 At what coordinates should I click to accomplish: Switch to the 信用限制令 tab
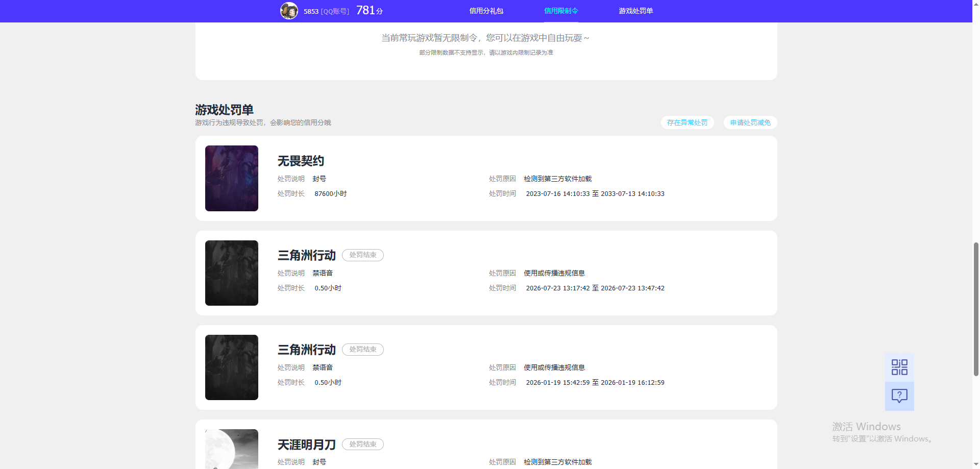pyautogui.click(x=561, y=11)
